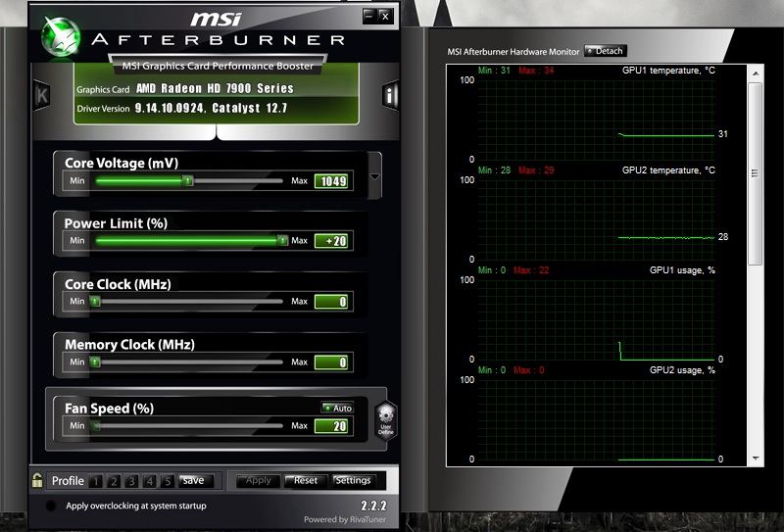Select profile slot 1

95,481
